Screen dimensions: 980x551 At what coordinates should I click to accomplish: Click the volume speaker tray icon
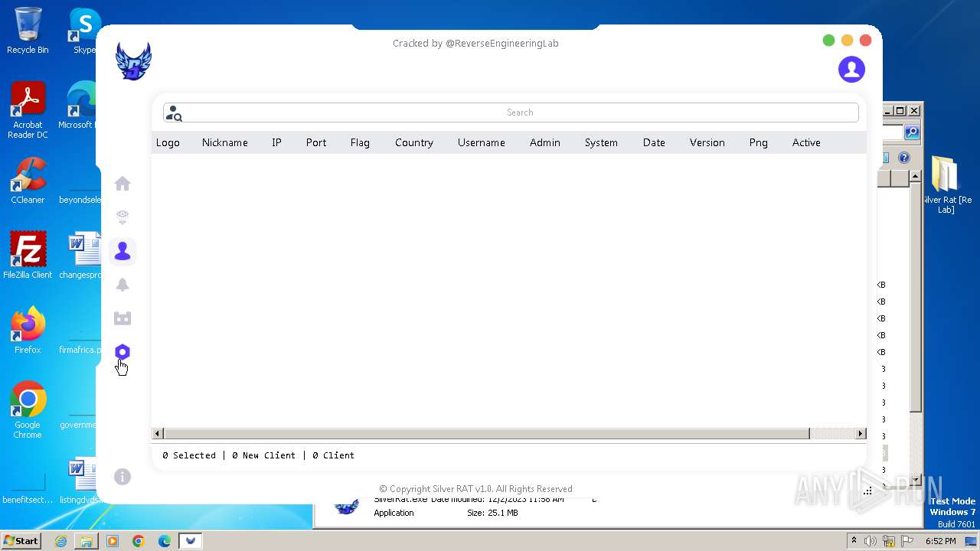pyautogui.click(x=871, y=541)
